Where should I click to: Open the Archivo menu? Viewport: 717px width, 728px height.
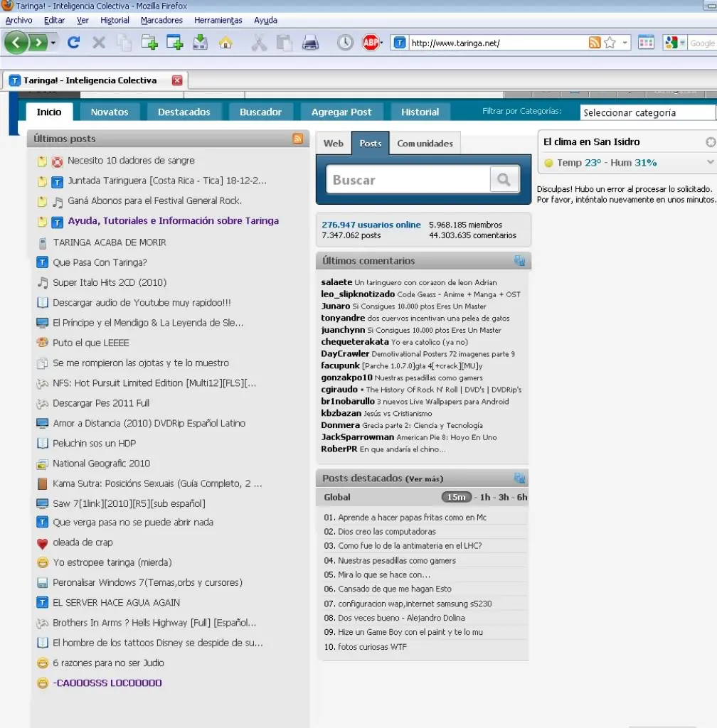[x=19, y=20]
